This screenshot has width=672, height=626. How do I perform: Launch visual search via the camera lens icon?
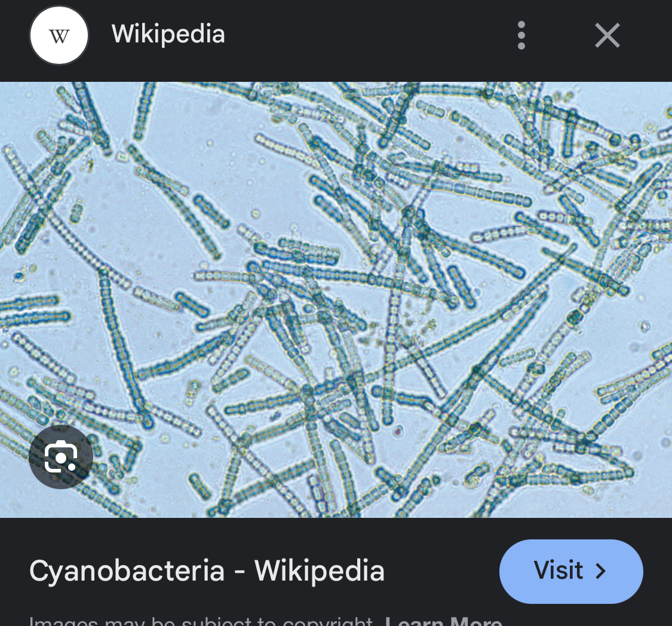(x=61, y=457)
